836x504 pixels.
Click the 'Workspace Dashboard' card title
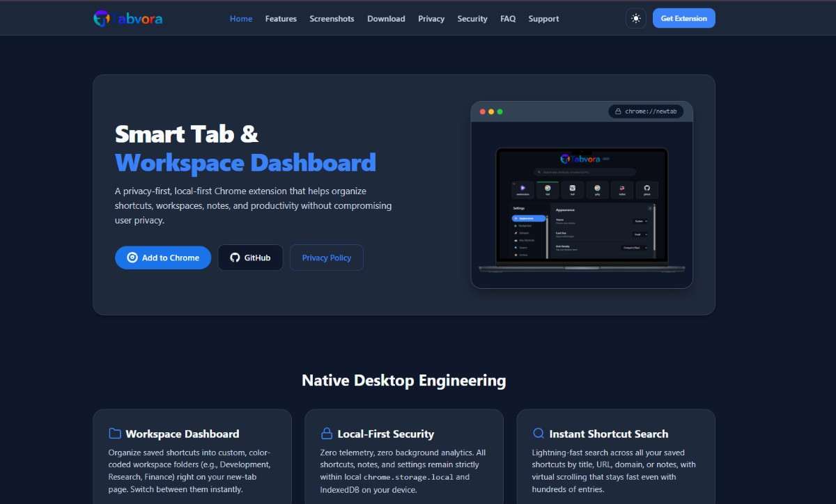(x=183, y=434)
